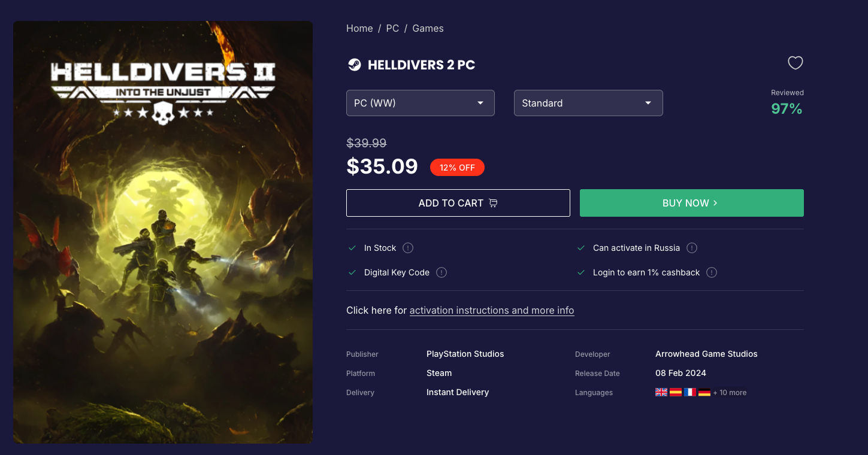
Task: Click the United Kingdom flag icon
Action: [661, 393]
